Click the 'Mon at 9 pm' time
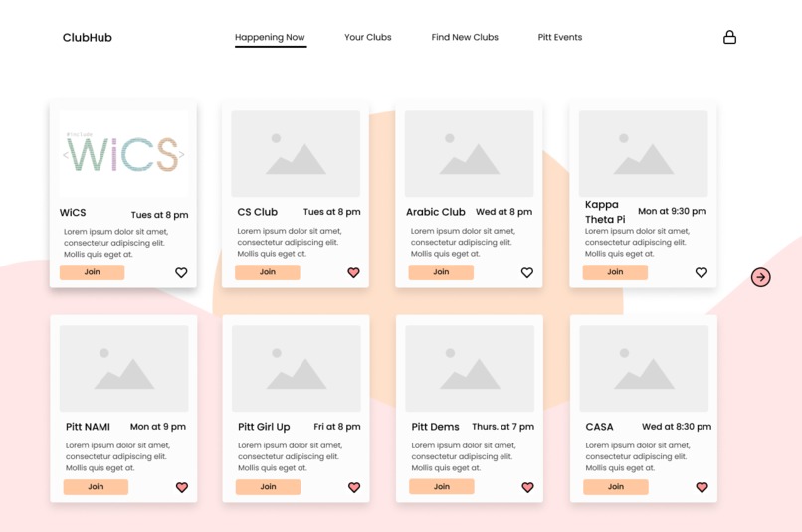The image size is (802, 532). [x=158, y=427]
